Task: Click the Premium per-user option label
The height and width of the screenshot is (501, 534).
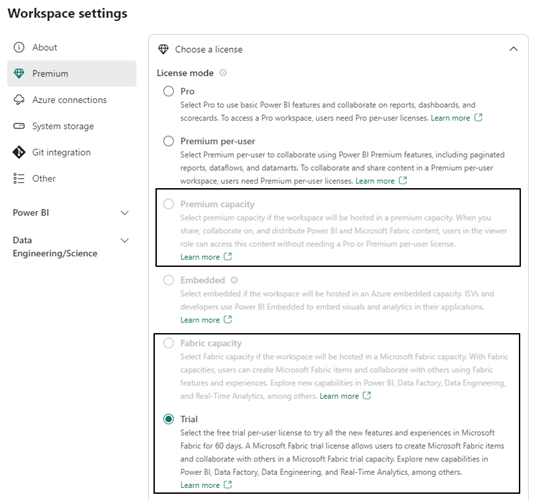Action: (x=218, y=141)
